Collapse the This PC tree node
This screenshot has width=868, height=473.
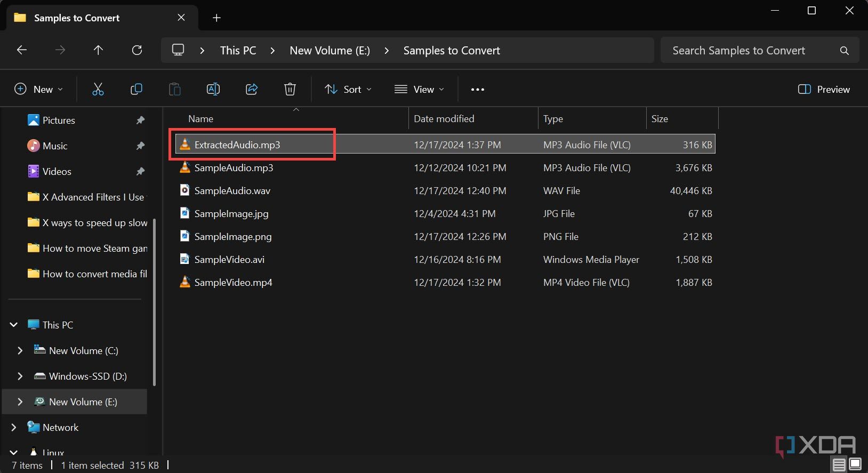[x=14, y=325]
